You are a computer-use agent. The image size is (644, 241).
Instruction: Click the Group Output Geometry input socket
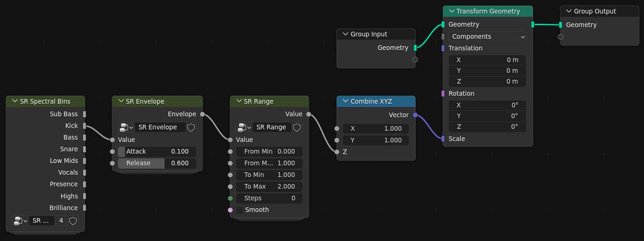pyautogui.click(x=561, y=25)
